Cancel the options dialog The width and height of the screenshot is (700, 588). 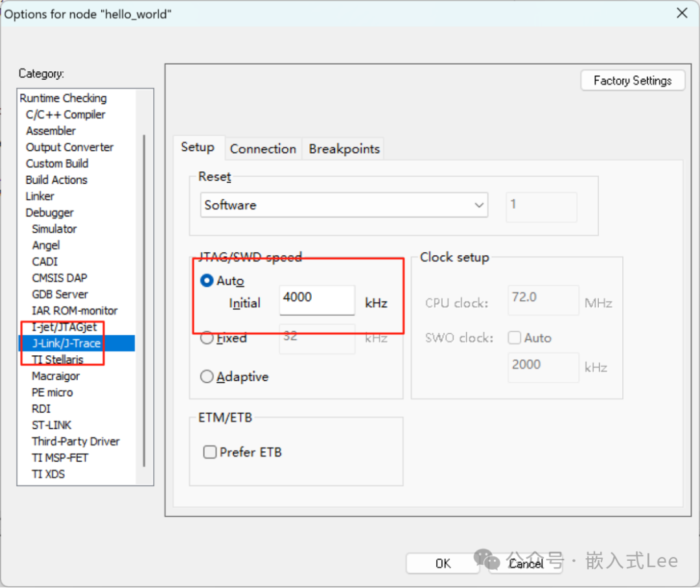click(526, 563)
